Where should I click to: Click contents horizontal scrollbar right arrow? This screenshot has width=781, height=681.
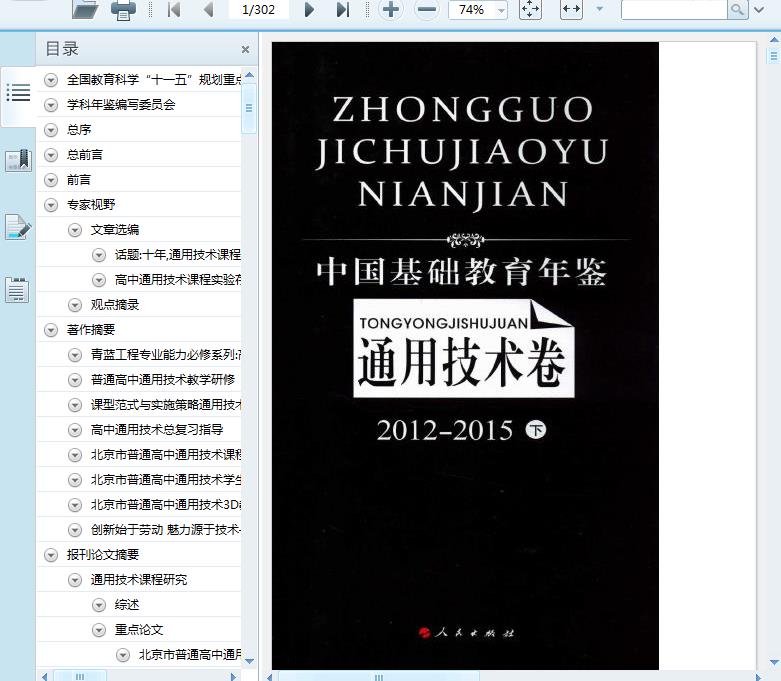[233, 677]
